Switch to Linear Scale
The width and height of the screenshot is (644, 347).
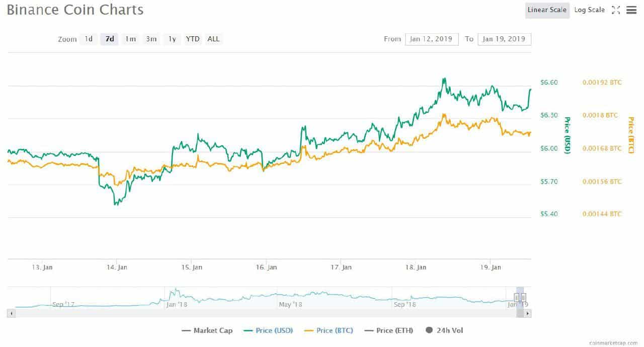pyautogui.click(x=547, y=10)
